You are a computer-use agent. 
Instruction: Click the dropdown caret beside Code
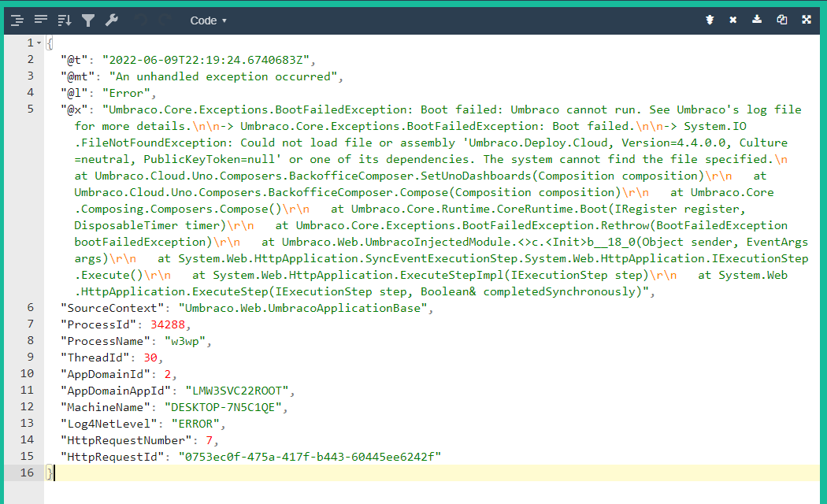click(x=223, y=20)
